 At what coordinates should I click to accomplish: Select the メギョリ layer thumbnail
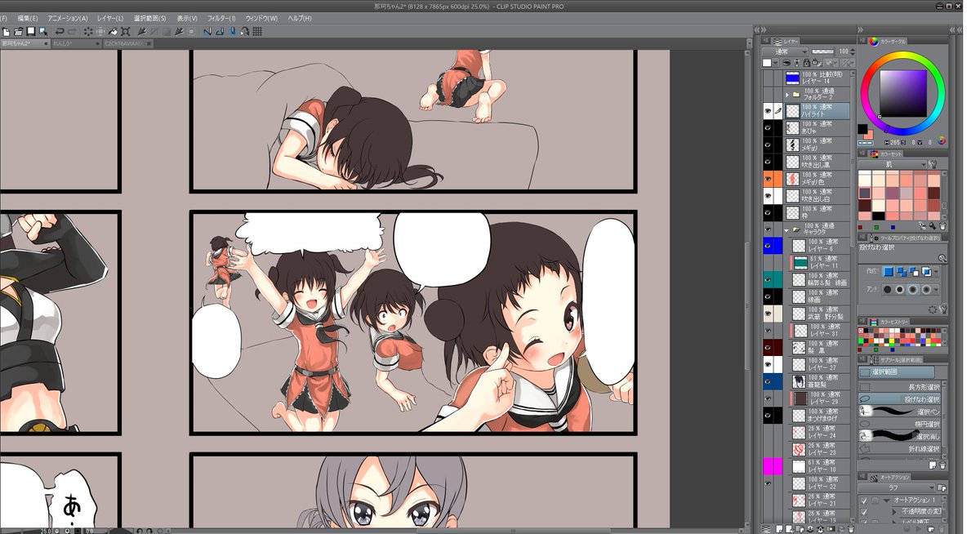coord(792,145)
